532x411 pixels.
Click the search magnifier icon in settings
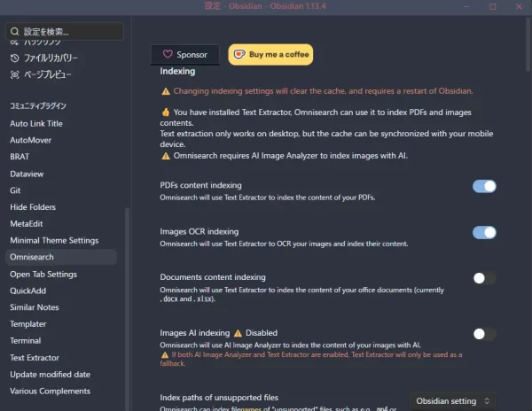click(14, 32)
